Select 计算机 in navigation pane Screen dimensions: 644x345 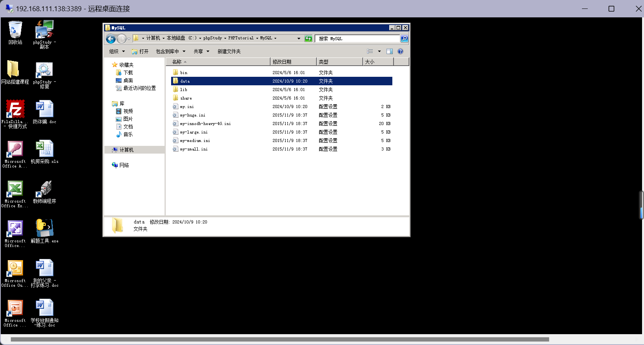point(135,150)
